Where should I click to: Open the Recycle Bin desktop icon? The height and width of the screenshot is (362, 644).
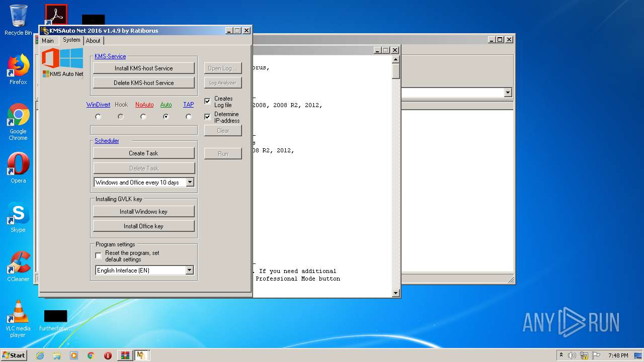point(18,19)
